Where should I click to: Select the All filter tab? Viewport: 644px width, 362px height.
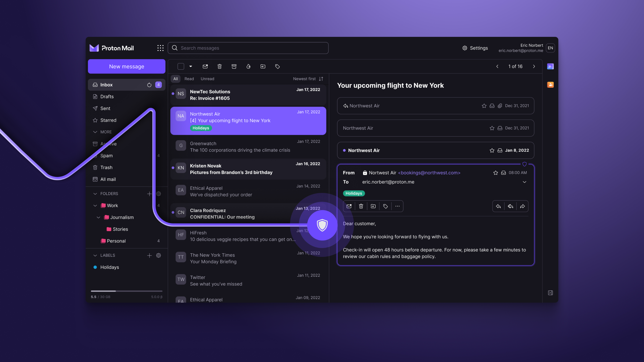pyautogui.click(x=175, y=79)
